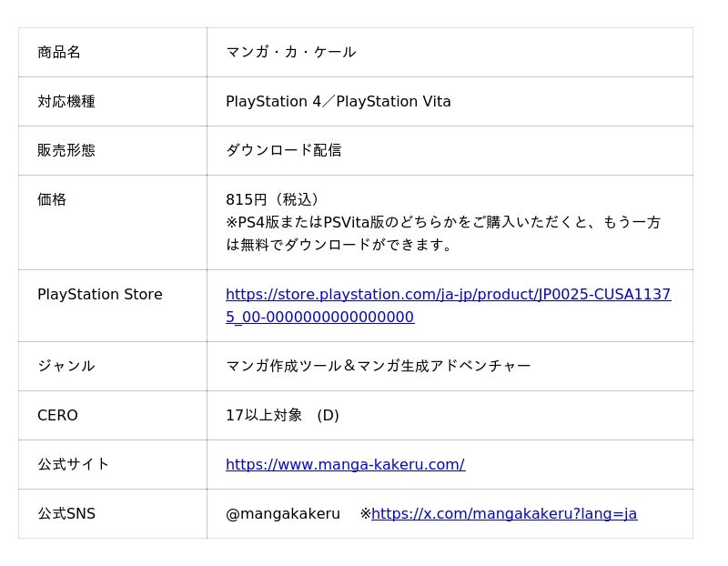Screen dimensions: 728x566
Task: Click the PlayStation 4／PlayStation Vita text
Action: [338, 102]
